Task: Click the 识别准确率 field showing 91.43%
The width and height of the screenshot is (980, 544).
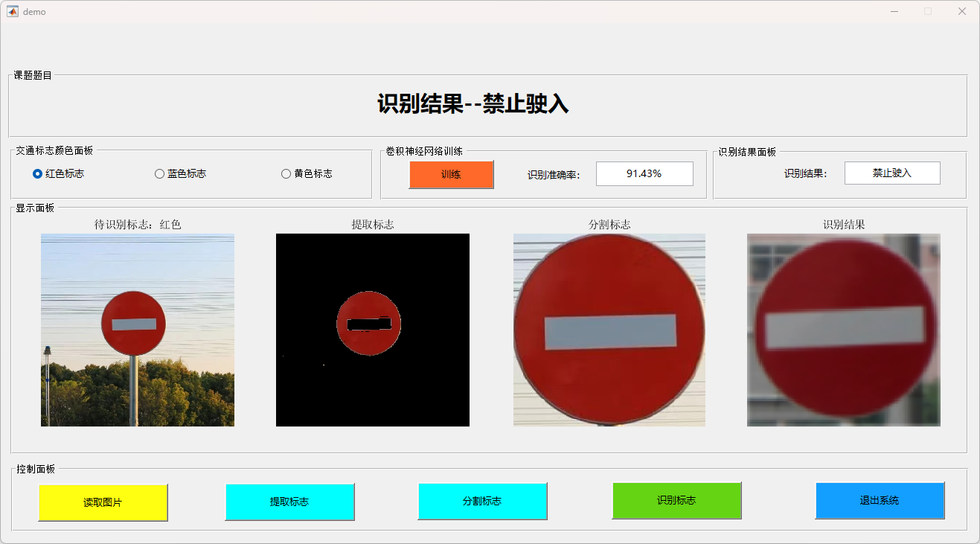Action: [644, 173]
